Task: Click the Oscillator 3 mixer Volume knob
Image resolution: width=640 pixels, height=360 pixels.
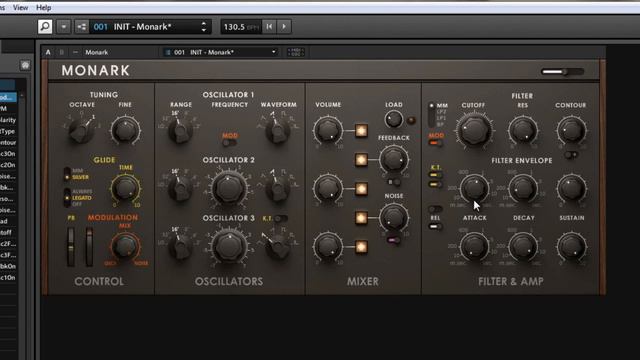Action: [x=328, y=247]
